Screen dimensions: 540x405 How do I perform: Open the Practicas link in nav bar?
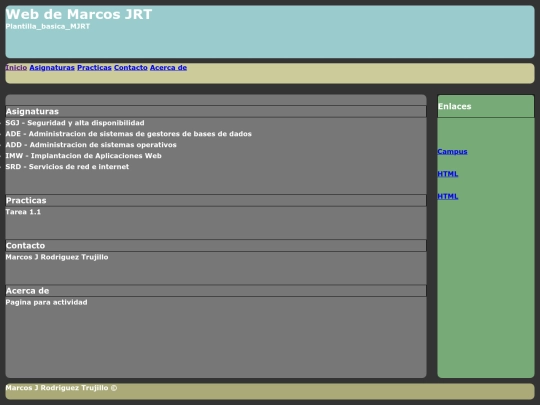94,68
